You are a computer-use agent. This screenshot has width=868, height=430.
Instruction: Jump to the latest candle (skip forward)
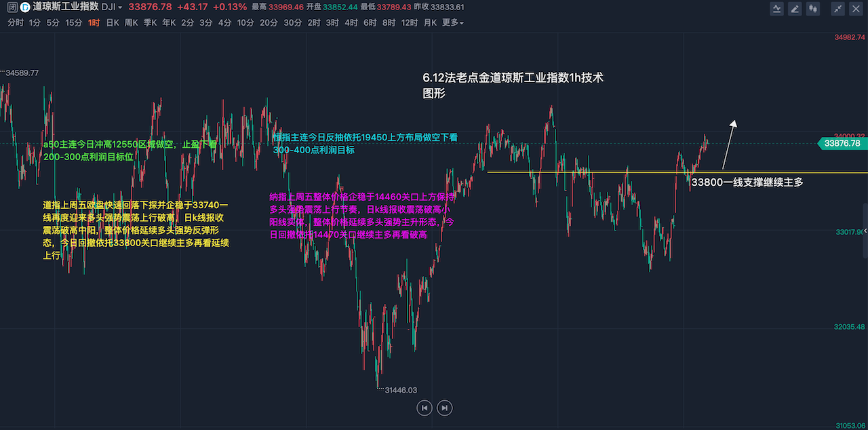[444, 408]
